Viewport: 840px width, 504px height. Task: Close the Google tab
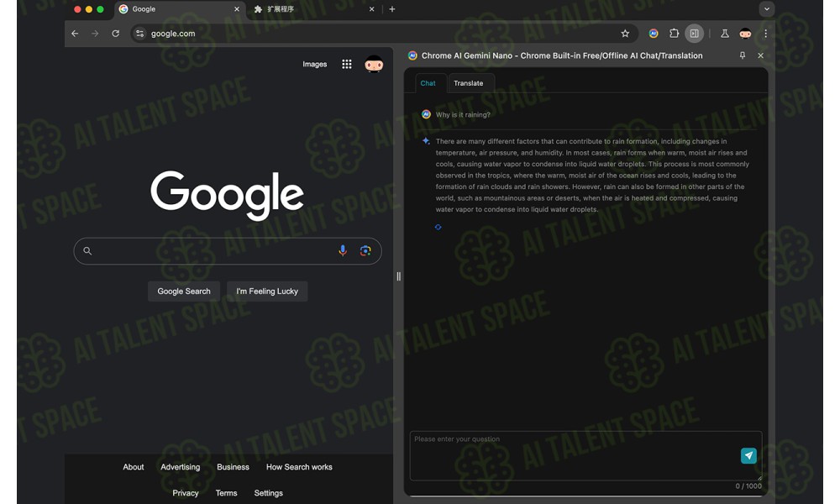(x=237, y=9)
